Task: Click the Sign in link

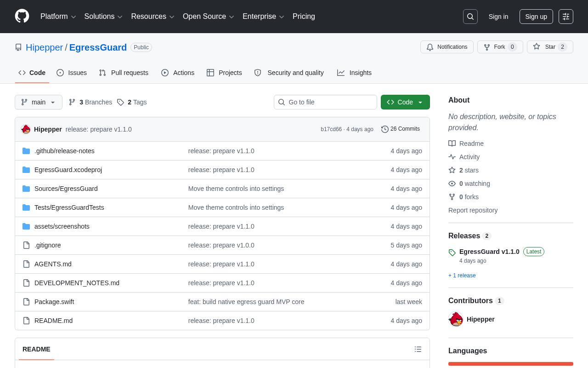Action: pyautogui.click(x=498, y=17)
